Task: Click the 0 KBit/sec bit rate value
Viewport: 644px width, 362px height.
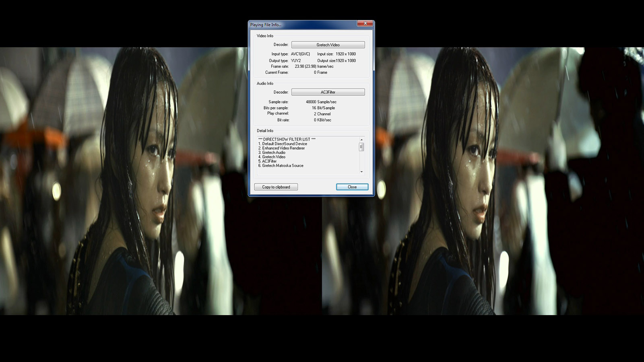Action: pyautogui.click(x=322, y=120)
